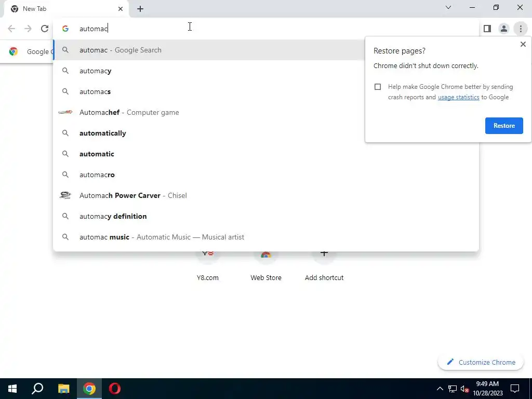Select 'automac - Google Search' suggestion
This screenshot has width=532, height=399.
click(266, 50)
